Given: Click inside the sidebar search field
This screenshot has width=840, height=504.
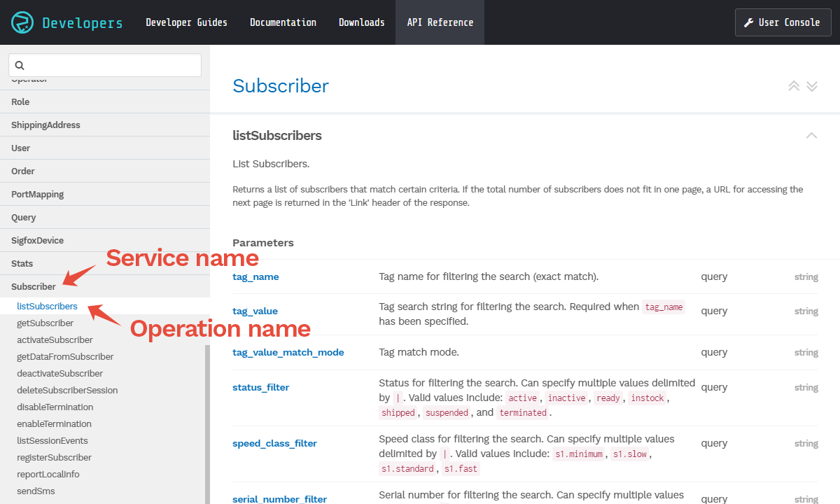Looking at the screenshot, I should coord(105,64).
